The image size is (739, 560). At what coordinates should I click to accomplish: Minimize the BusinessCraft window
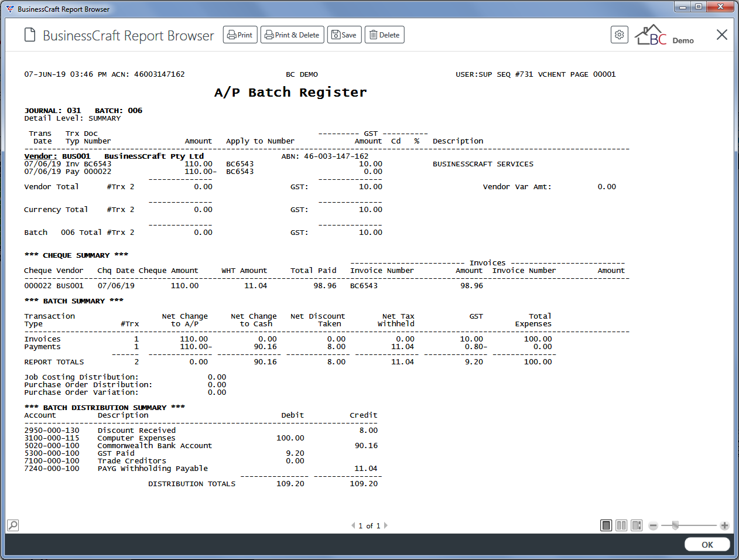click(x=683, y=7)
